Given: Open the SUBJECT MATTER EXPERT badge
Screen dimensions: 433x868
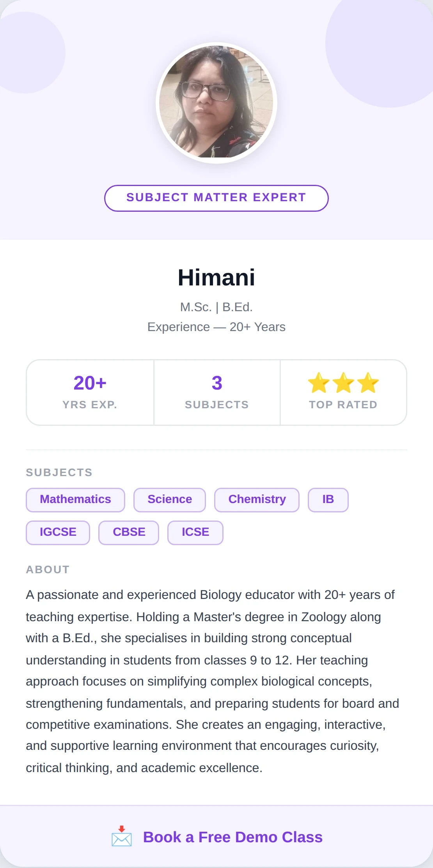Looking at the screenshot, I should click(216, 198).
